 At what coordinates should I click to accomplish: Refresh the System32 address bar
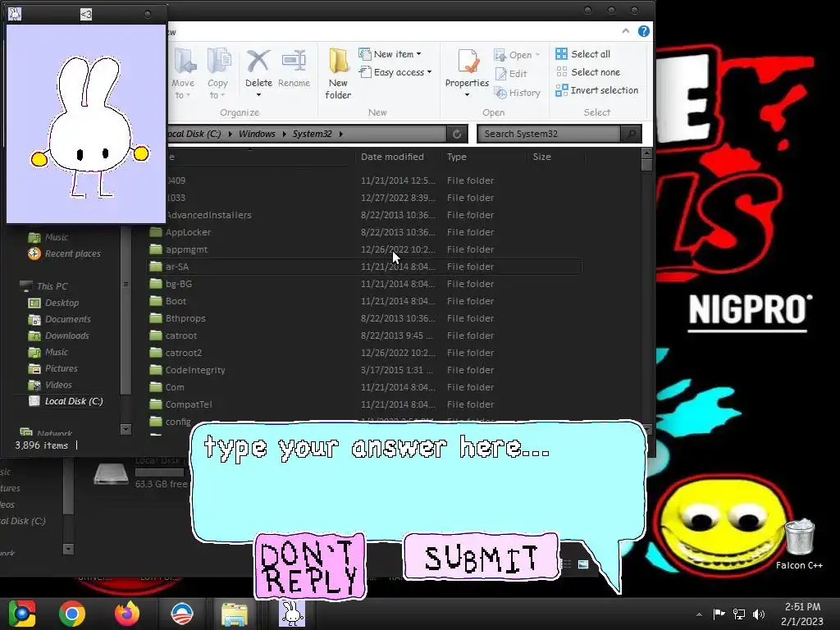[x=457, y=134]
